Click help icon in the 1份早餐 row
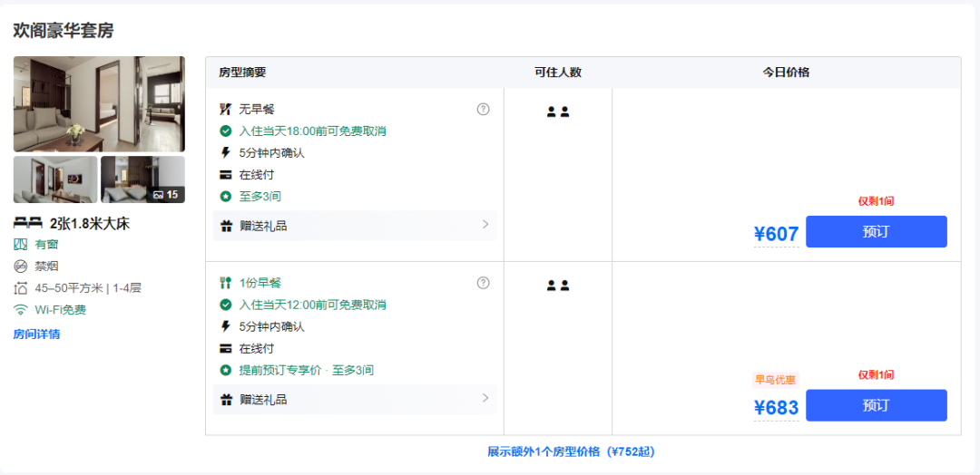Image resolution: width=980 pixels, height=475 pixels. pos(483,283)
